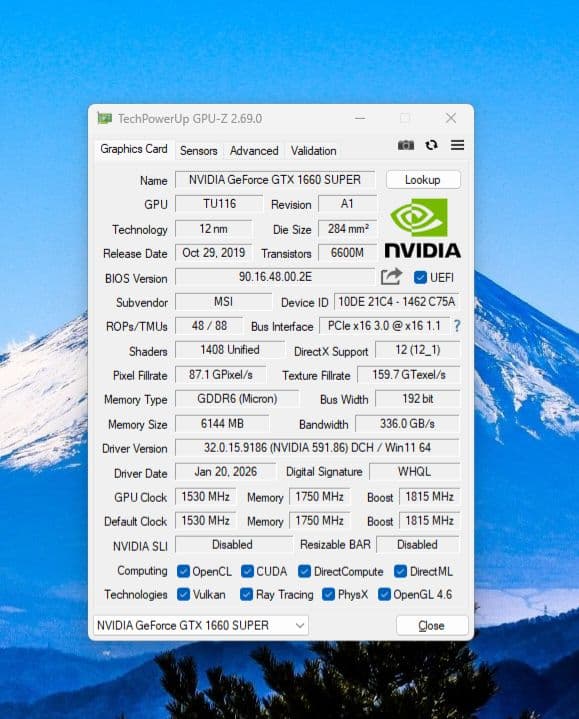
Task: Click the Name field GTX 1660 SUPER
Action: (275, 180)
